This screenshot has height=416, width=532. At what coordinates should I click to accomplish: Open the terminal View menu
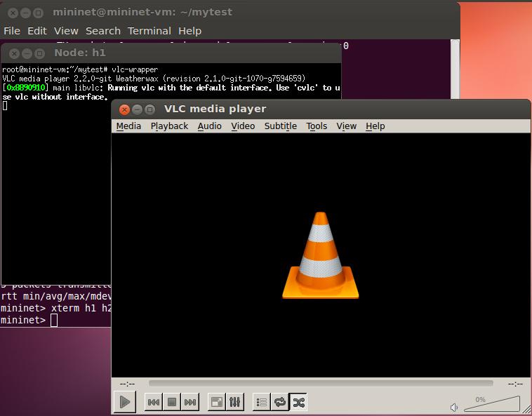coord(66,31)
